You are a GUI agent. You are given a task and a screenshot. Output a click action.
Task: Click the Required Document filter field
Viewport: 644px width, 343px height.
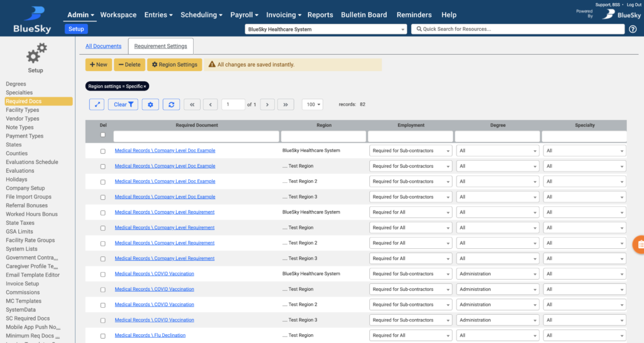[196, 136]
